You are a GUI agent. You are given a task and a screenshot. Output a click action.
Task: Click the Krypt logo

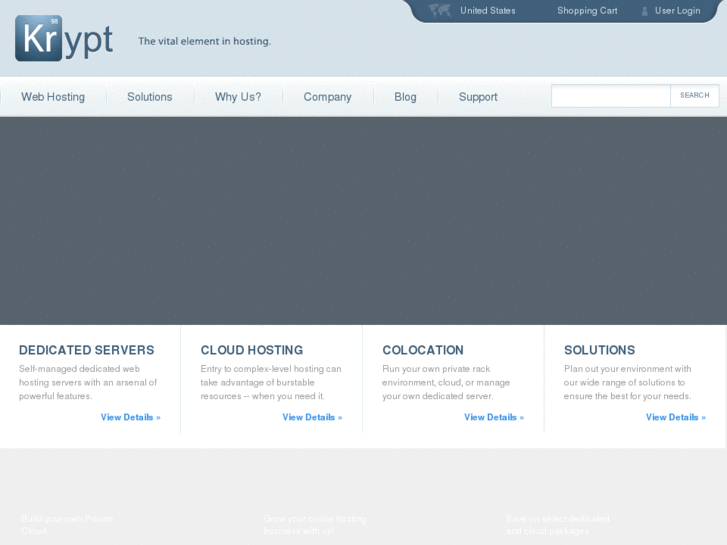[64, 39]
